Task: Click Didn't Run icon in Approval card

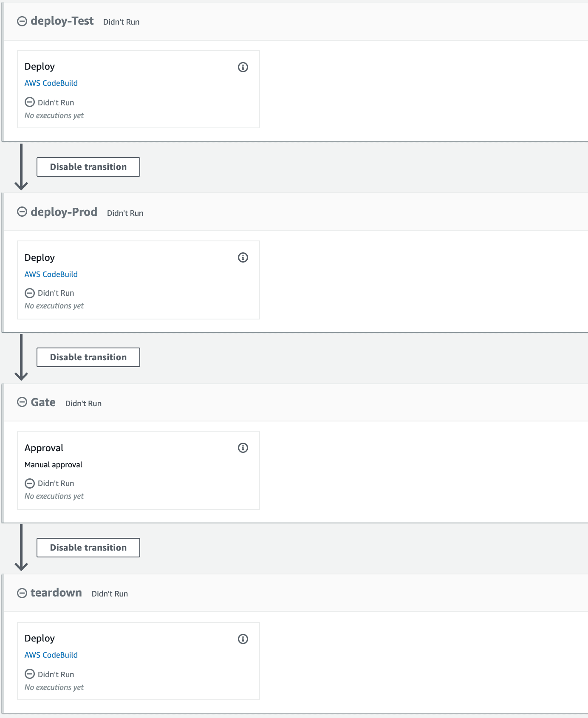Action: 30,483
